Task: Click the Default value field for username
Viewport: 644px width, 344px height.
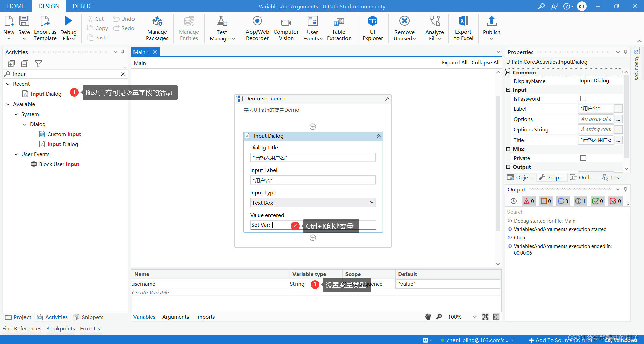Action: (x=448, y=284)
